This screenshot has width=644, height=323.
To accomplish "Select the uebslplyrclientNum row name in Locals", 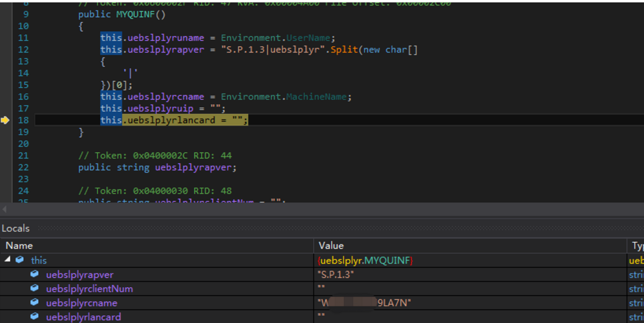I will click(x=89, y=289).
